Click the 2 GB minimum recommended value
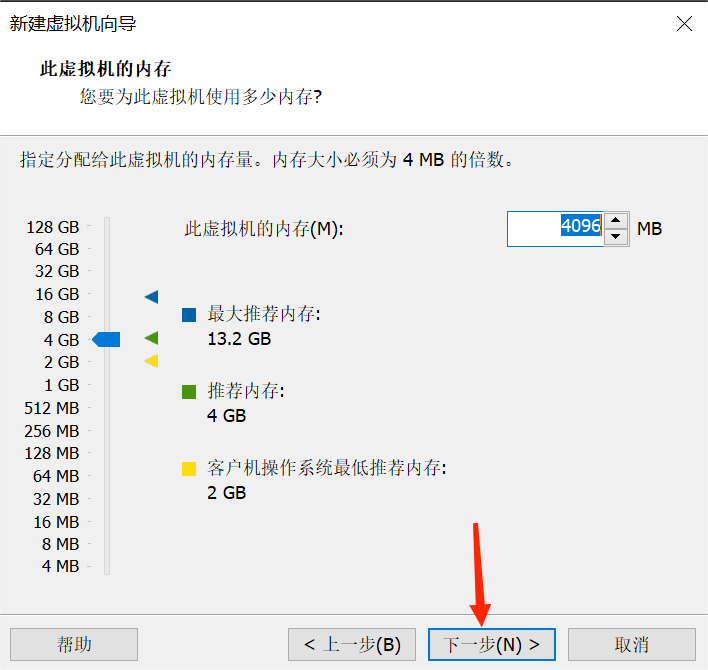This screenshot has width=708, height=670. 227,493
